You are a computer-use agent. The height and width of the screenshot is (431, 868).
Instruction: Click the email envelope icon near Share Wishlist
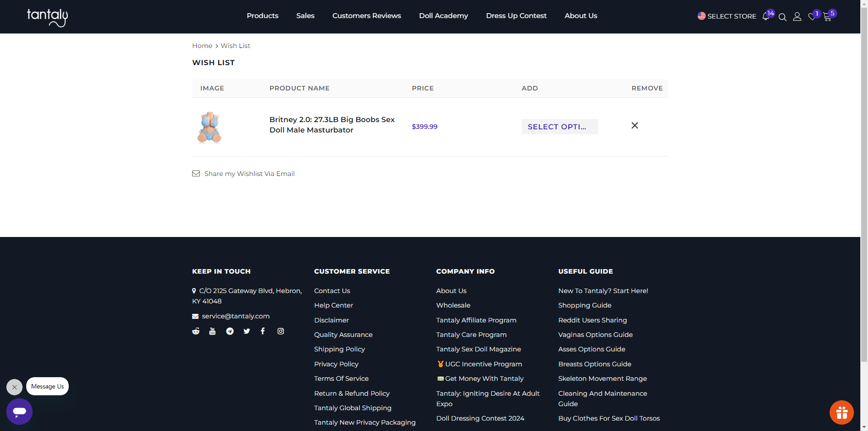196,174
